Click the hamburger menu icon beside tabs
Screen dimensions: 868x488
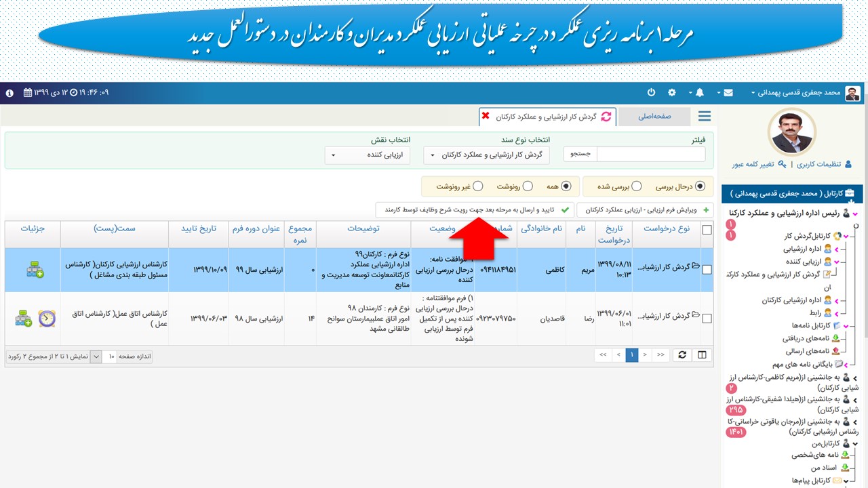tap(705, 117)
